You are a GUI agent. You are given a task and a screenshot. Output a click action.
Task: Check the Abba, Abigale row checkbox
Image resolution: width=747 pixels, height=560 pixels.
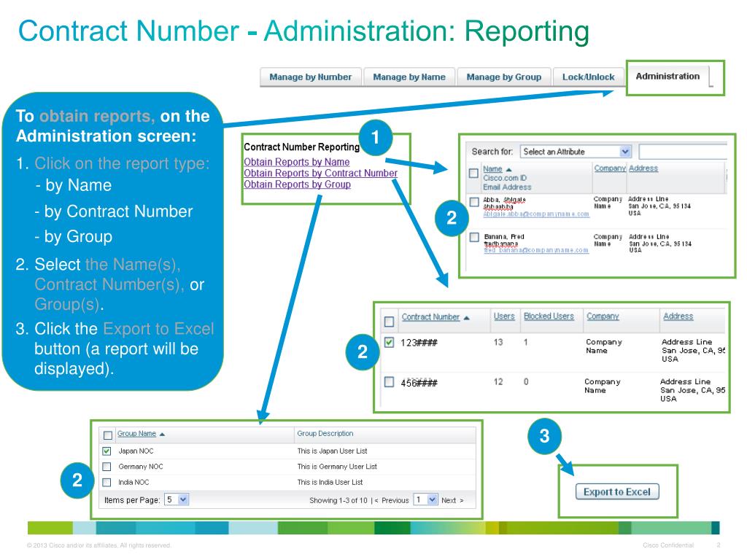[x=474, y=202]
